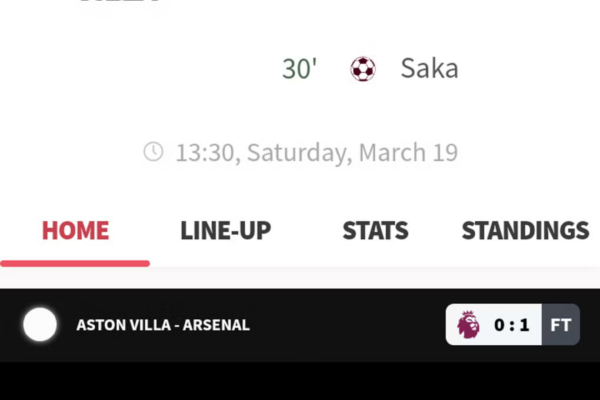Click the Aston Villa - Arsenal title
This screenshot has height=400, width=600.
[163, 325]
